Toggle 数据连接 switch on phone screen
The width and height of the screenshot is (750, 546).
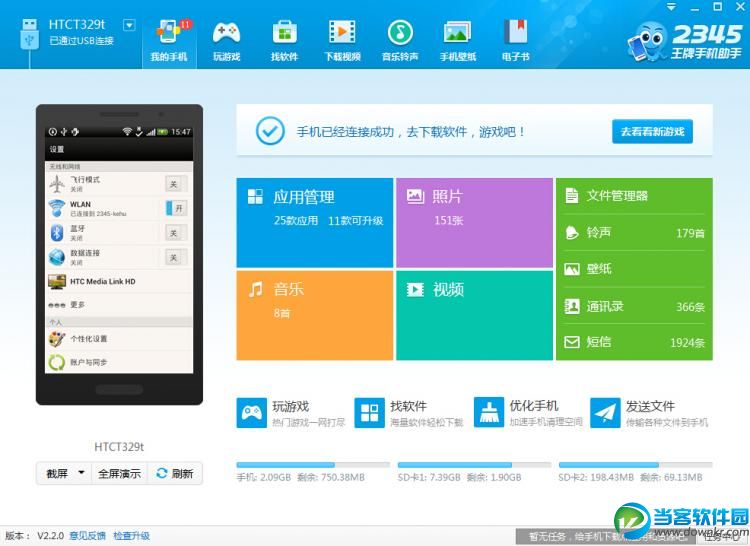pos(174,257)
